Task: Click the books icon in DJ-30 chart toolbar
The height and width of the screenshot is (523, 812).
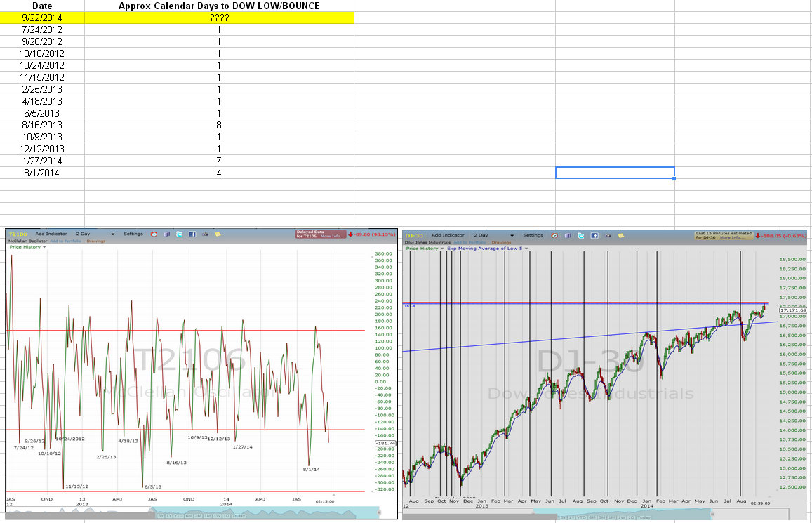Action: [x=568, y=236]
